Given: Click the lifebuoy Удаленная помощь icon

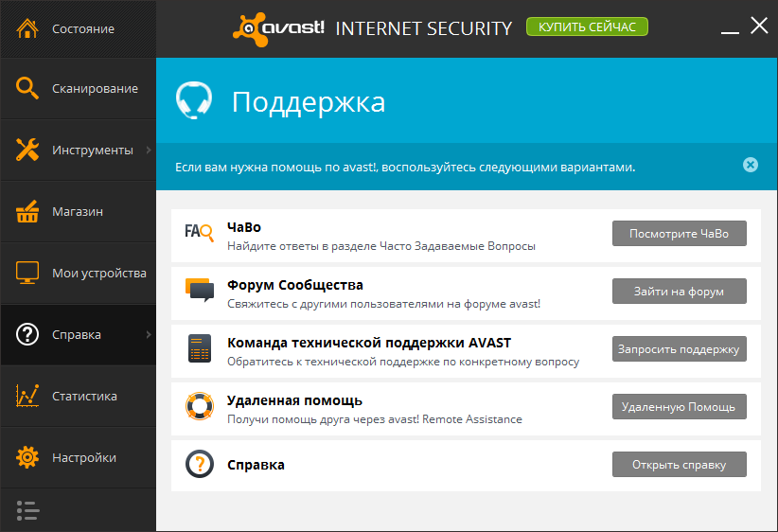Looking at the screenshot, I should click(200, 407).
